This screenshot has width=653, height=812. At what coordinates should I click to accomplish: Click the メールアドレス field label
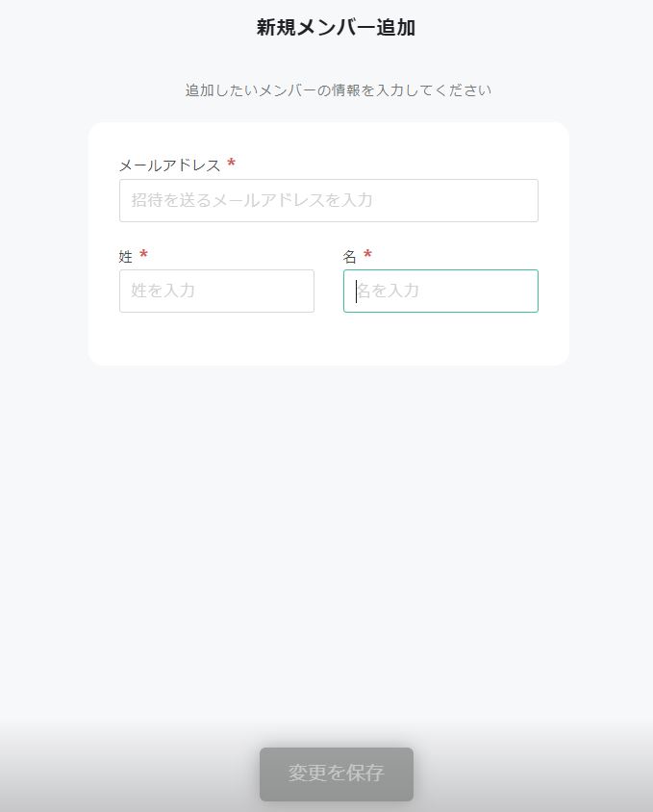tap(169, 165)
